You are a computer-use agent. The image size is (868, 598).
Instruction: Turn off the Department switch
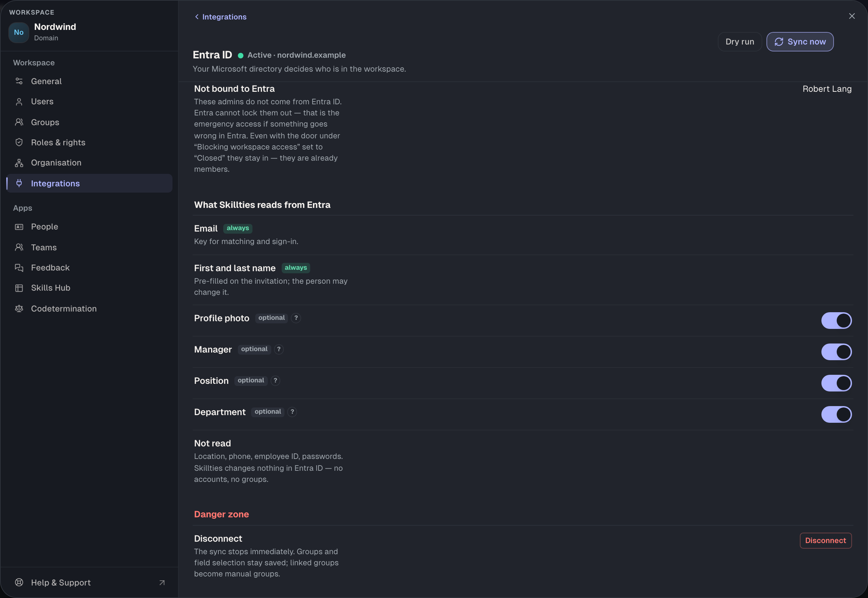(x=836, y=414)
